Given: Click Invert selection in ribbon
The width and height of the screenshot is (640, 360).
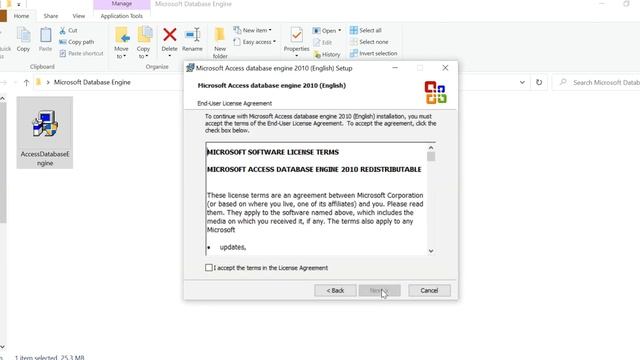Looking at the screenshot, I should pyautogui.click(x=373, y=53).
